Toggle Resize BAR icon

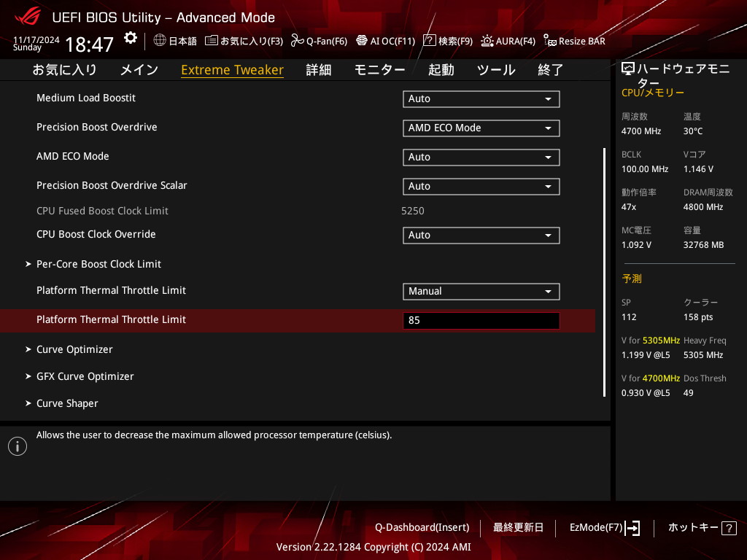(550, 41)
